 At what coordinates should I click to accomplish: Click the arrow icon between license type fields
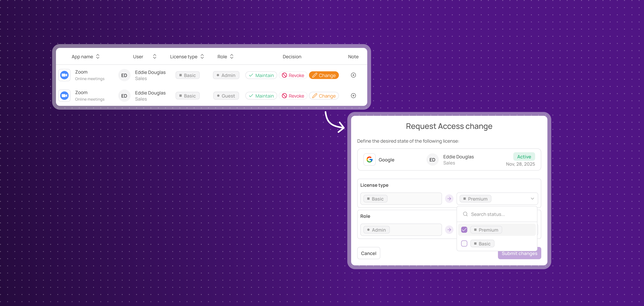pyautogui.click(x=449, y=198)
